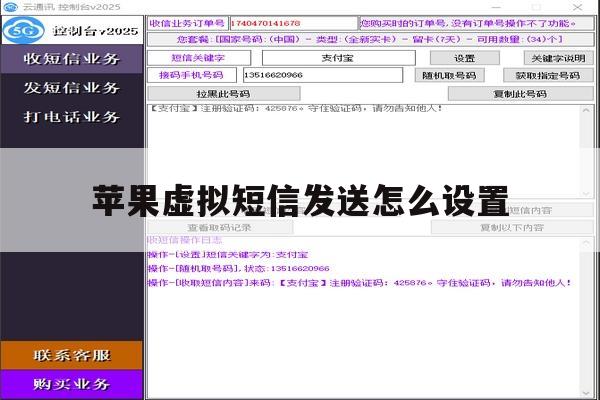Close the 云通讯 控制台 window

pos(578,7)
